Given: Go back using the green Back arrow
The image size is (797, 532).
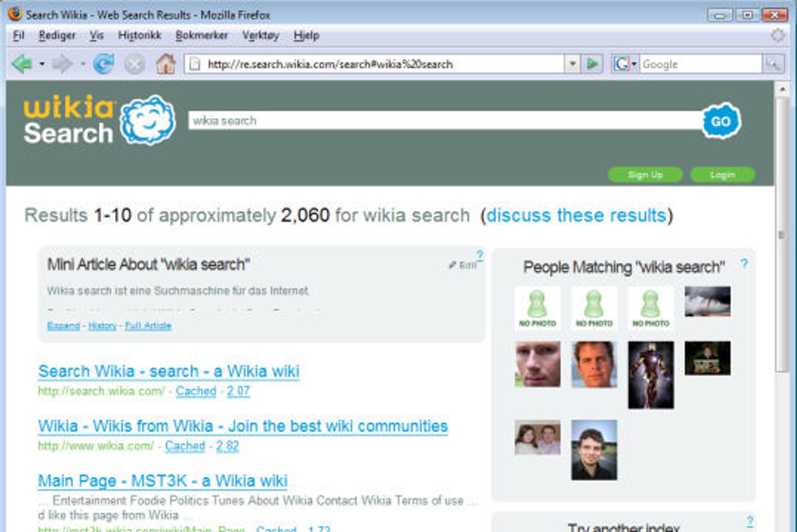Looking at the screenshot, I should (22, 64).
